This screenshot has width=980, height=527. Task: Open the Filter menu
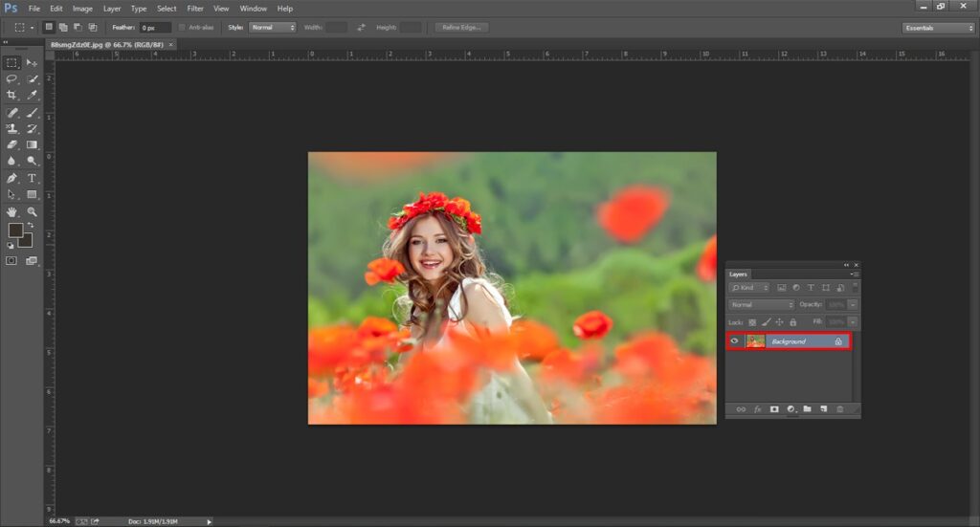[195, 9]
